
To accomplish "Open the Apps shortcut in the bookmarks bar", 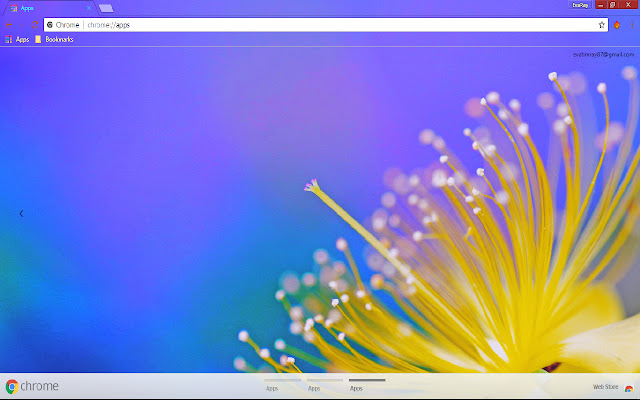I will [x=17, y=39].
